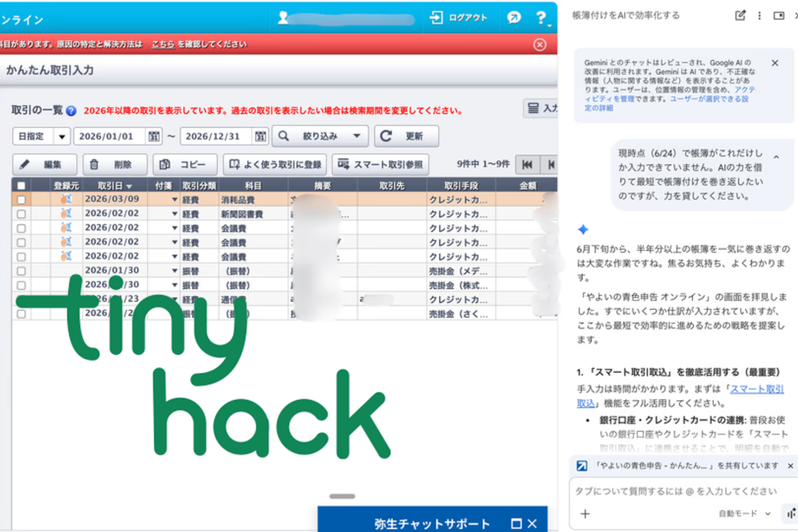The width and height of the screenshot is (798, 532).
Task: Click the 摘要 column header
Action: click(x=323, y=186)
